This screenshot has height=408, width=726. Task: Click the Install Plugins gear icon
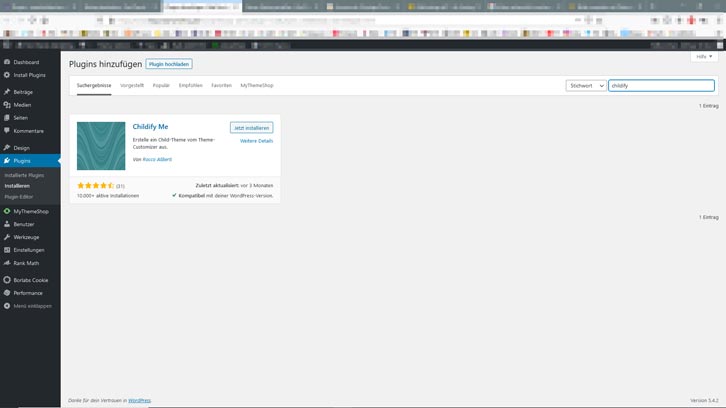(x=7, y=75)
